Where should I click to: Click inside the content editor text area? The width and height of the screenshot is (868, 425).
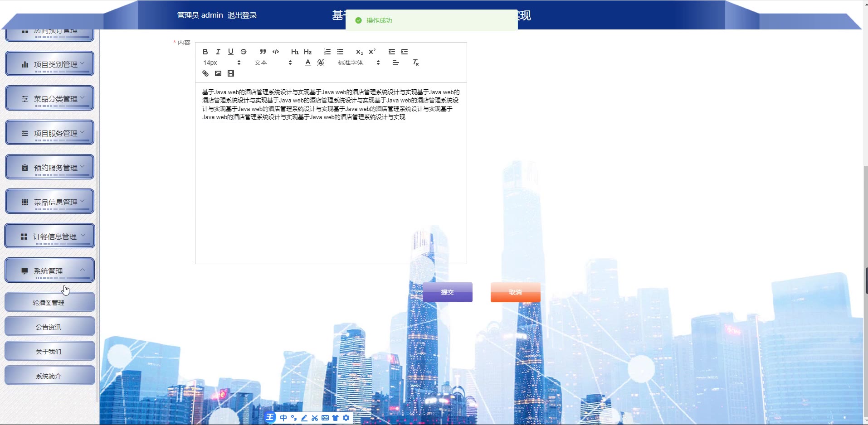point(331,173)
